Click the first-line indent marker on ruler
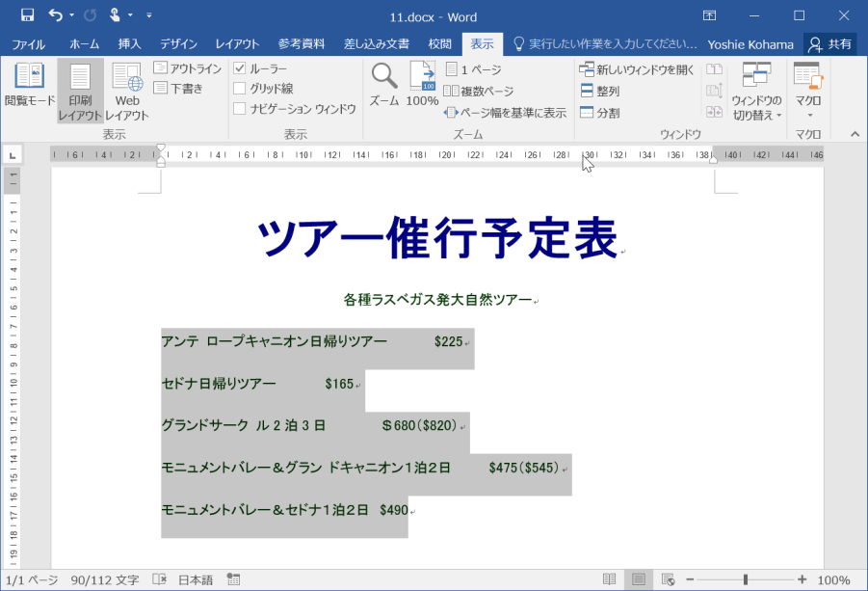The width and height of the screenshot is (868, 591). [161, 148]
